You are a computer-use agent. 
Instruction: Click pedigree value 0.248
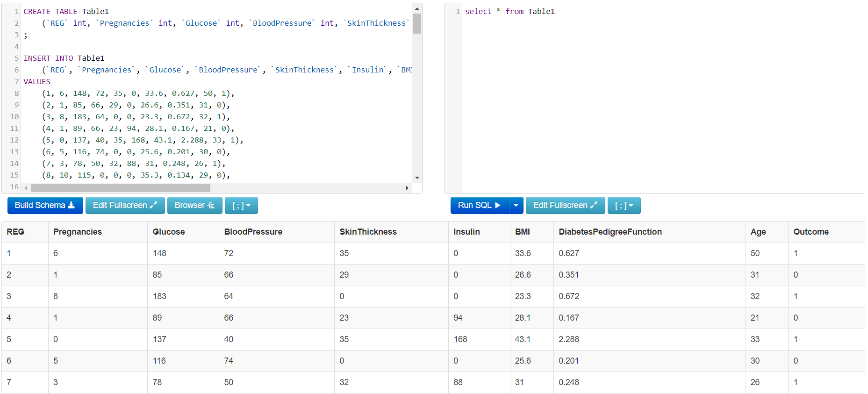pyautogui.click(x=569, y=382)
